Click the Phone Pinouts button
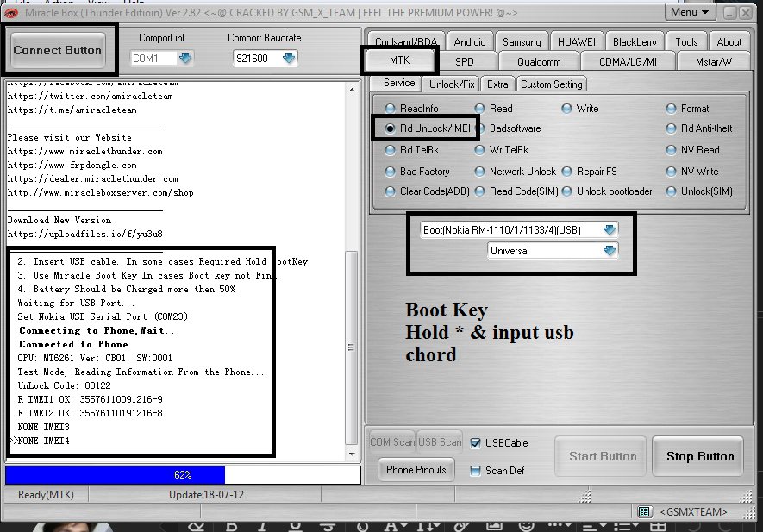 point(416,470)
